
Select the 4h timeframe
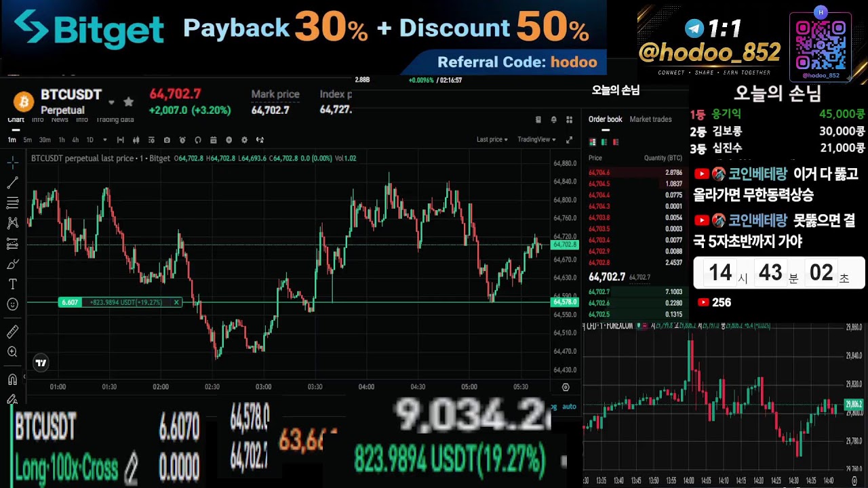(x=75, y=140)
